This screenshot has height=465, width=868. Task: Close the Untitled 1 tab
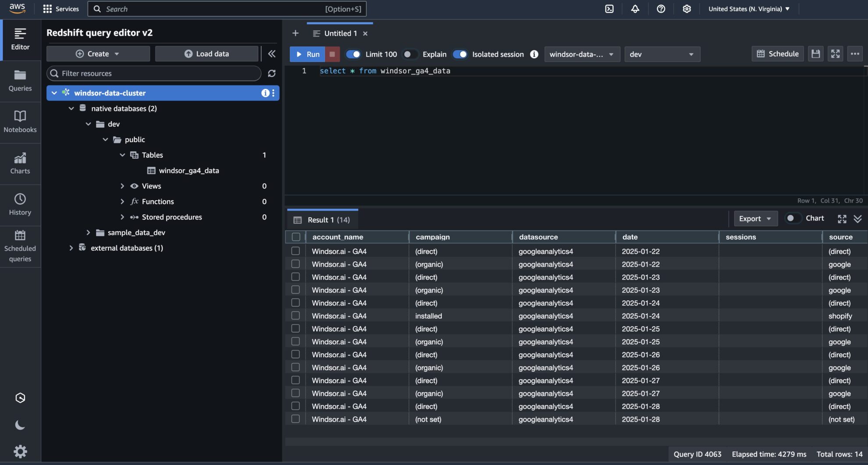click(365, 33)
